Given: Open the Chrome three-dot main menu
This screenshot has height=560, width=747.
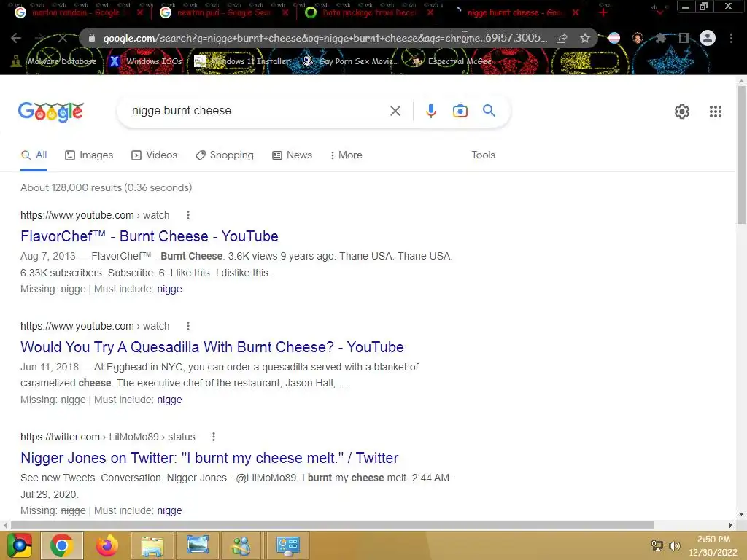Looking at the screenshot, I should [731, 38].
